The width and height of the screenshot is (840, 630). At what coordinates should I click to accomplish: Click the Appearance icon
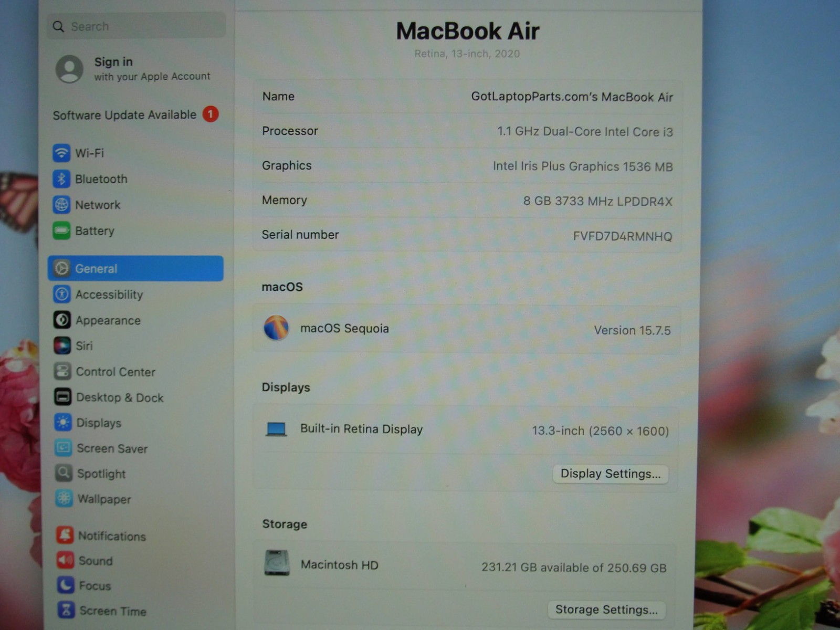coord(62,320)
